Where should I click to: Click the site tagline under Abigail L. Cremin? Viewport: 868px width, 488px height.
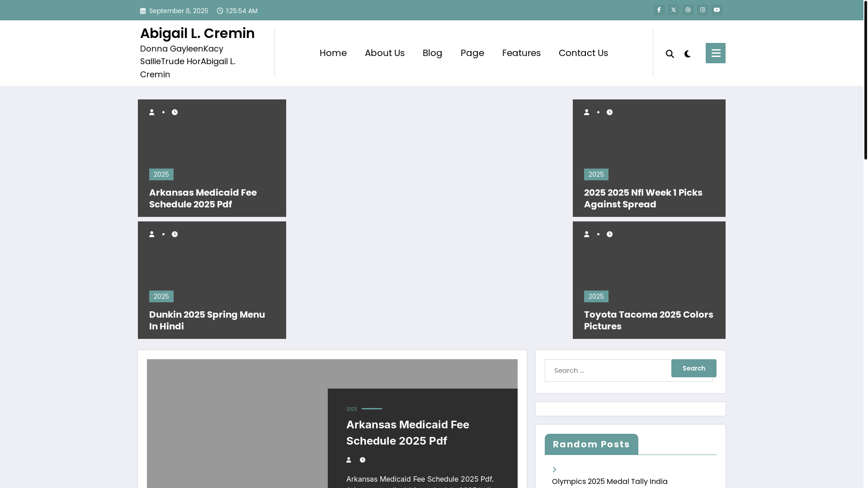(x=188, y=61)
